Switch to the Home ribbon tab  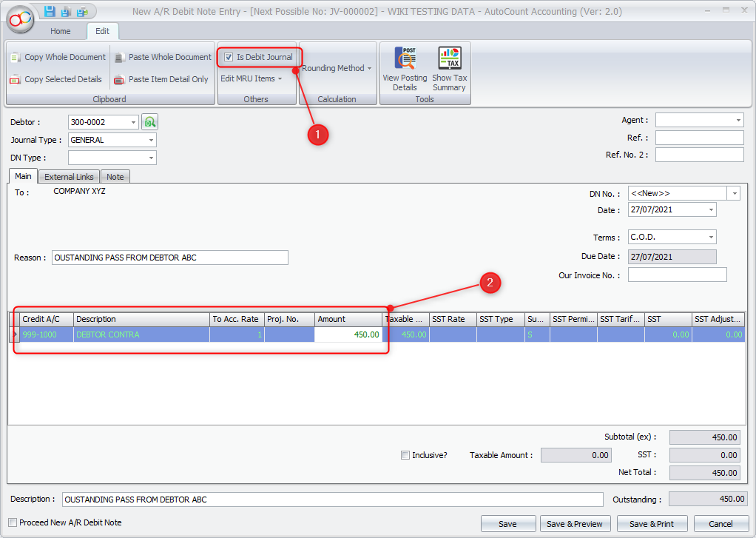61,31
